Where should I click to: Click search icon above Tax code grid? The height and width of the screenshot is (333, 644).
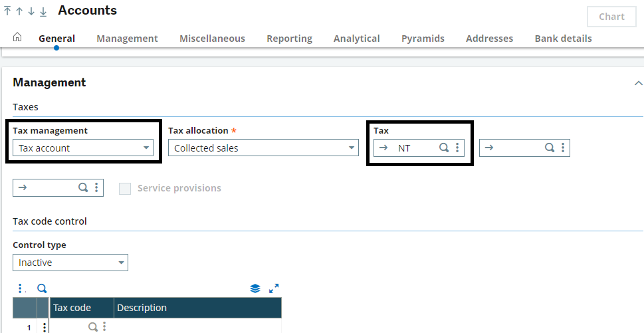[42, 288]
